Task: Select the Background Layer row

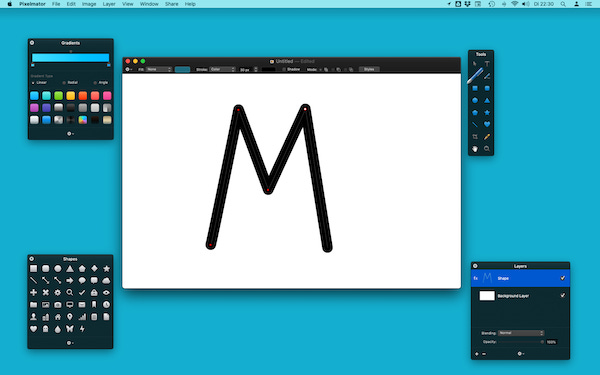Action: point(520,295)
